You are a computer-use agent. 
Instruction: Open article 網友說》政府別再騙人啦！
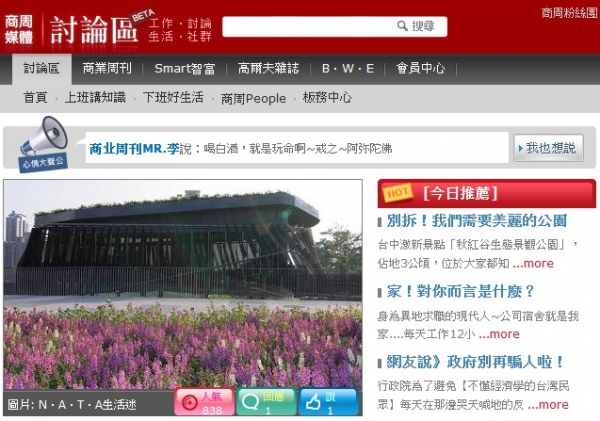pyautogui.click(x=476, y=362)
